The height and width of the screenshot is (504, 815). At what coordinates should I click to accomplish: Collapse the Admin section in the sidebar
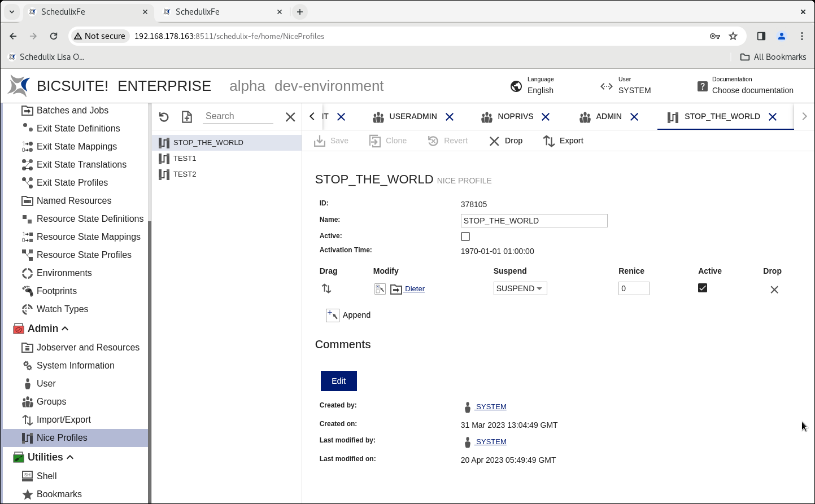pyautogui.click(x=65, y=328)
